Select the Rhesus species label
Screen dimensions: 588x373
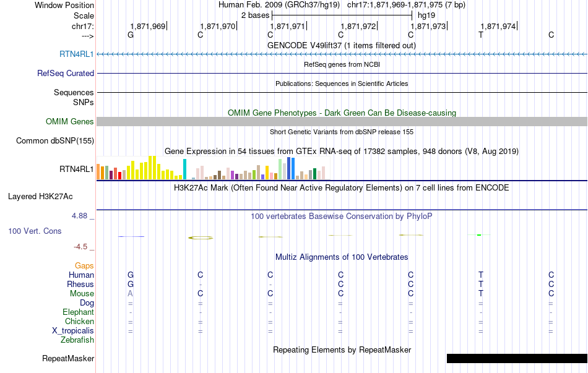pos(80,284)
